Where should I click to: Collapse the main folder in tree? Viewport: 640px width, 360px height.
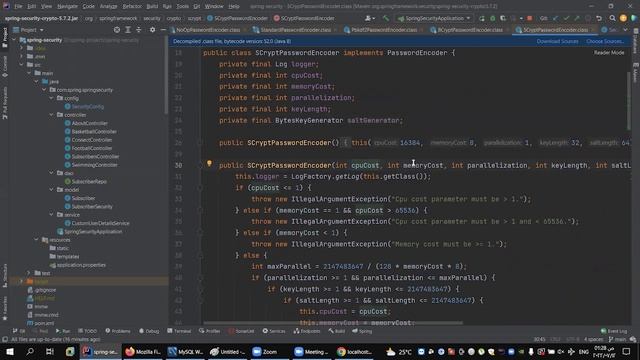pyautogui.click(x=29, y=73)
